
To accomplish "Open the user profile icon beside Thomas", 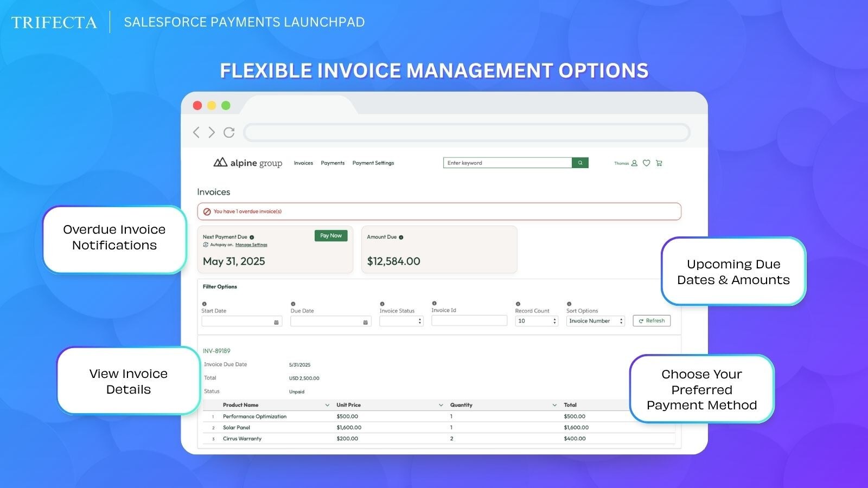I will (634, 163).
